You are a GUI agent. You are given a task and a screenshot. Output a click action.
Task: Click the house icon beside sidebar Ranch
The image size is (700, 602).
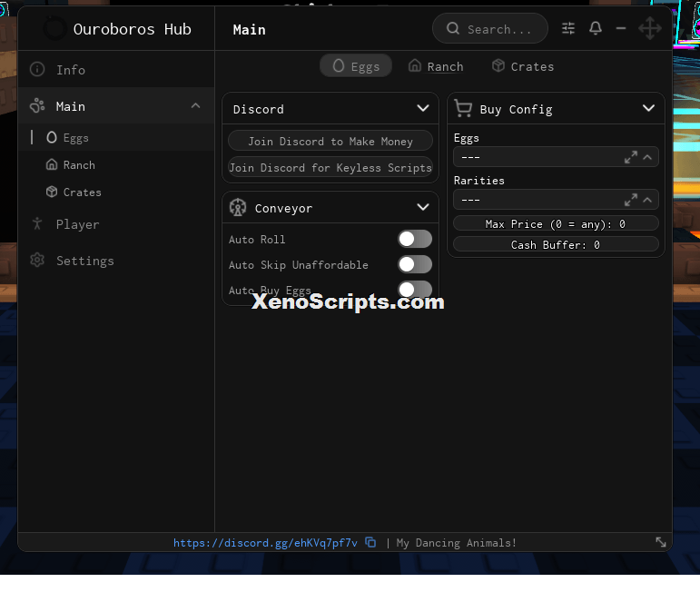[52, 164]
